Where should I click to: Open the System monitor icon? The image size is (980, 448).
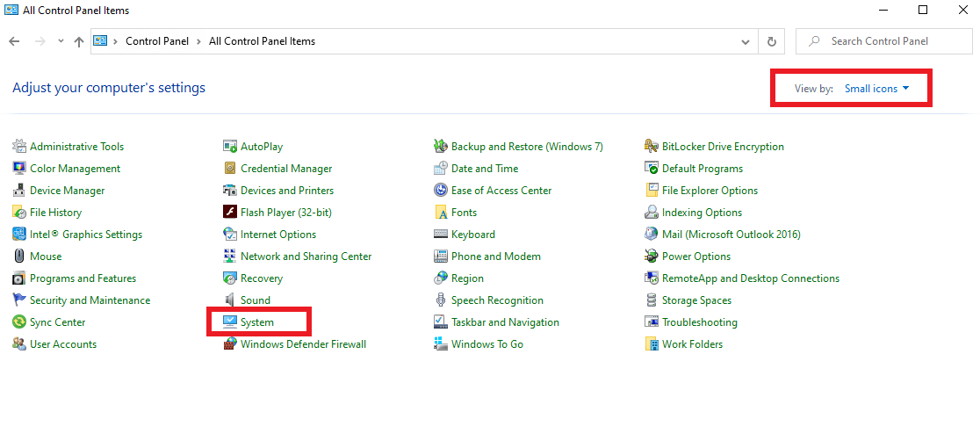[x=230, y=322]
